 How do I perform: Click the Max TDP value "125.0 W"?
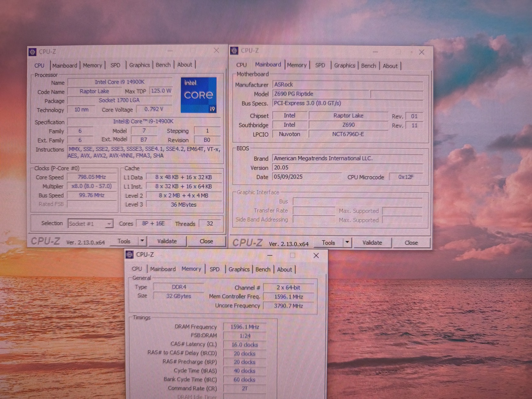(x=161, y=91)
